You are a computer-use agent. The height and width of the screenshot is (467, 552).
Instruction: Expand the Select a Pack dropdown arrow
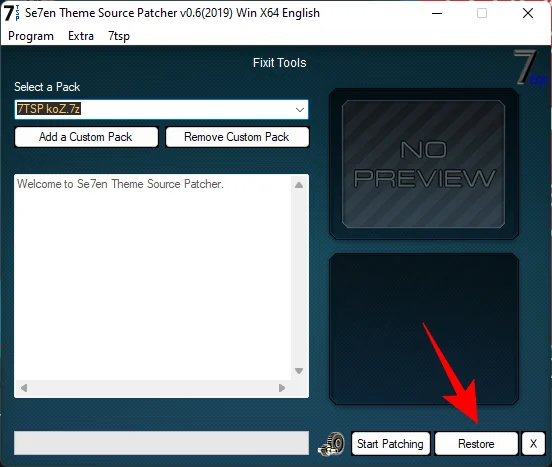300,109
